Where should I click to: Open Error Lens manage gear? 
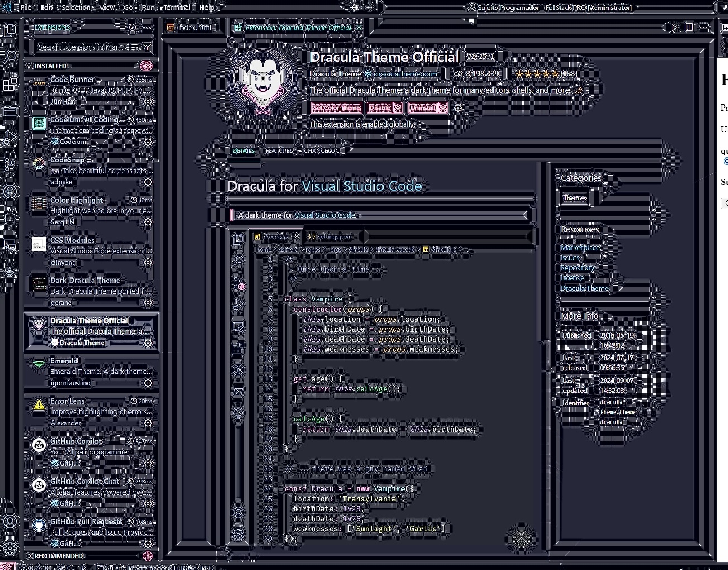tap(148, 423)
